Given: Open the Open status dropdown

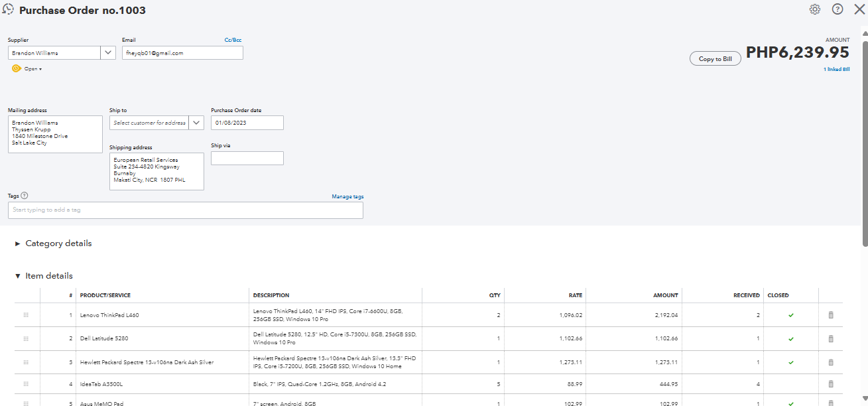Looking at the screenshot, I should click(x=33, y=69).
